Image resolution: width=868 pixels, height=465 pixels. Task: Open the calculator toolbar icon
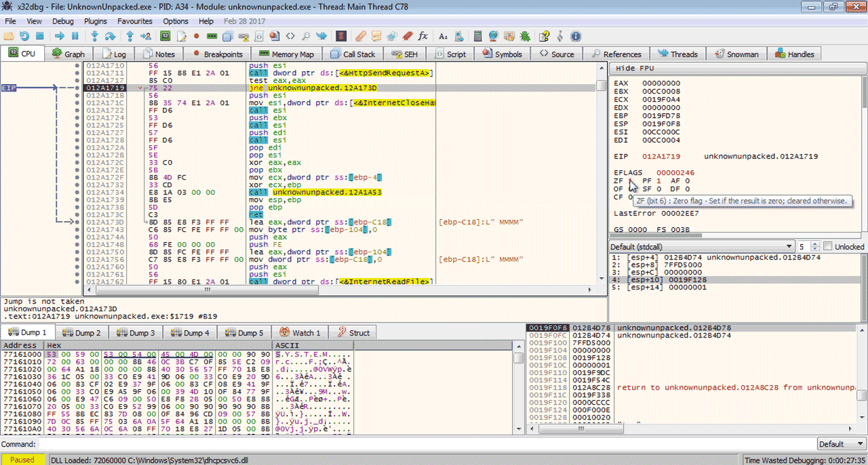click(x=478, y=36)
